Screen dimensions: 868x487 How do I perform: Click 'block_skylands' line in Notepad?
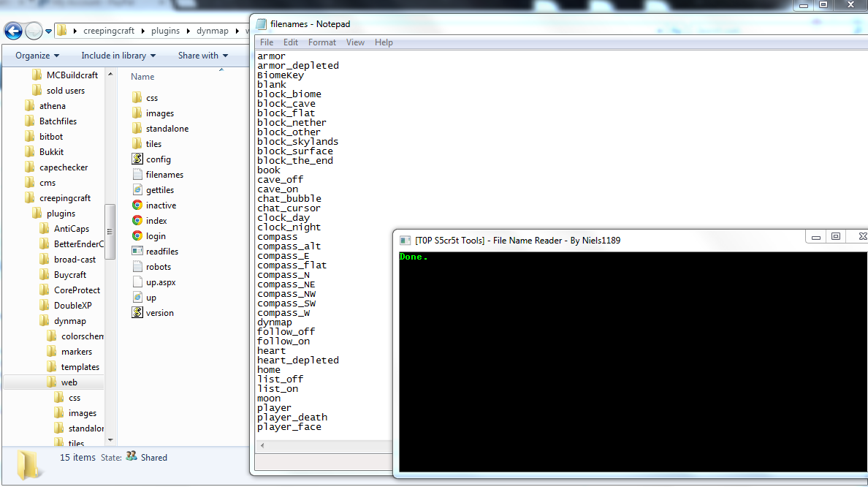[x=297, y=142]
